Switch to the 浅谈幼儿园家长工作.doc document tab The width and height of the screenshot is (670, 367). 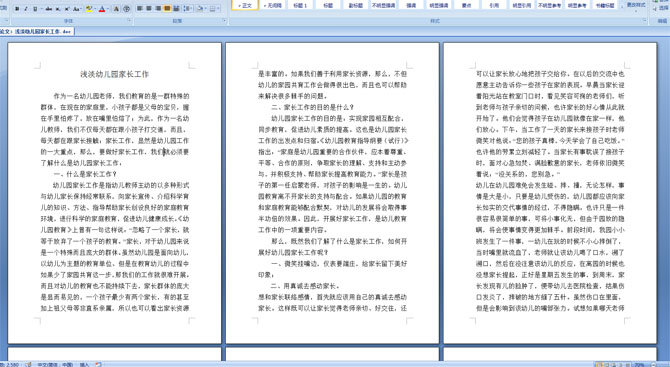(x=37, y=32)
